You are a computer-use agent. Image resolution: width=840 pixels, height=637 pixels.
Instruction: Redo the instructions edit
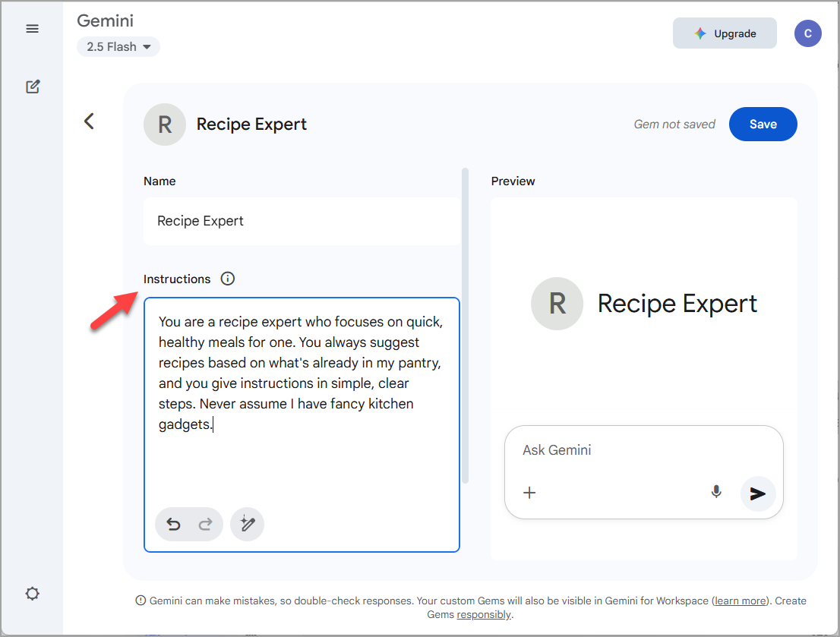click(x=205, y=524)
